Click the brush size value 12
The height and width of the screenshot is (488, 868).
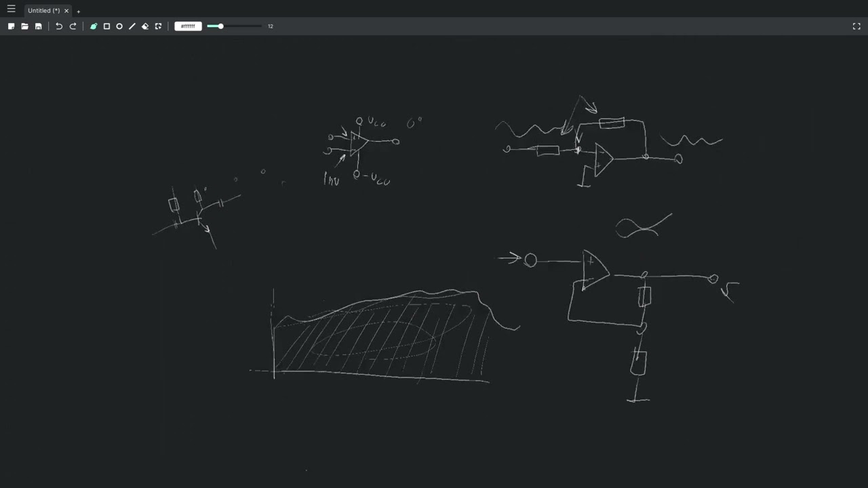(x=271, y=26)
